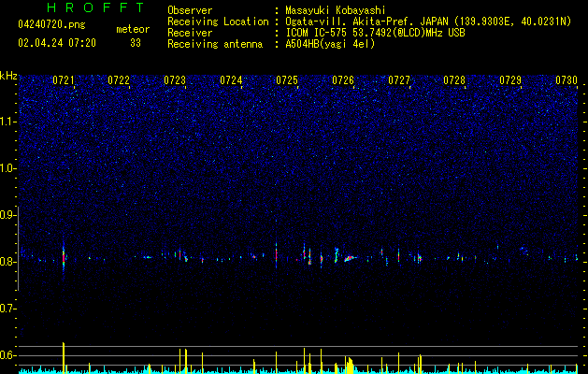Click the 1.1 kHz frequency label
Viewport: 588px width, 374px height.
click(x=8, y=122)
